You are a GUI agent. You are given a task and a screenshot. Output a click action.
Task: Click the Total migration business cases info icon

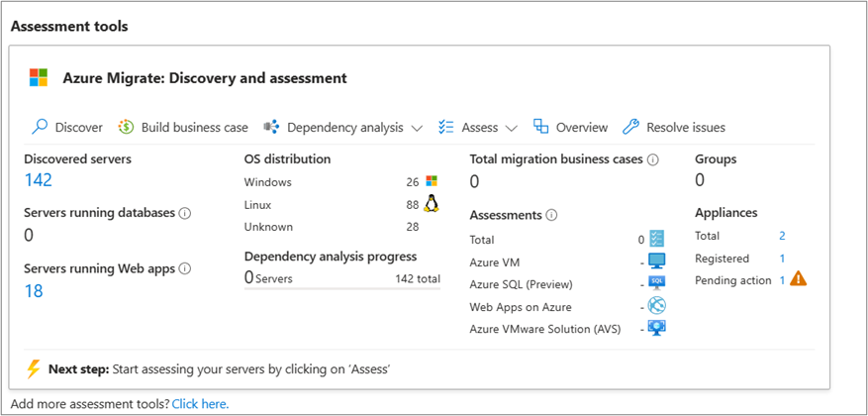[653, 159]
